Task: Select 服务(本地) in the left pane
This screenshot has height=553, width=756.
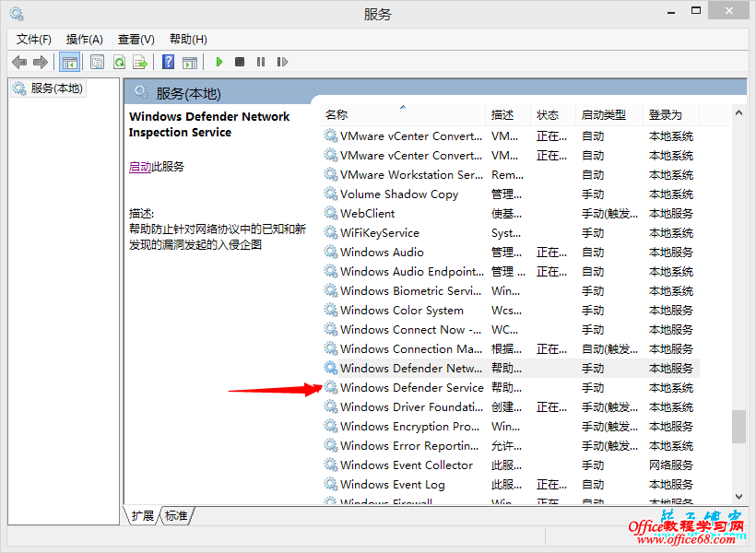Action: (x=55, y=88)
